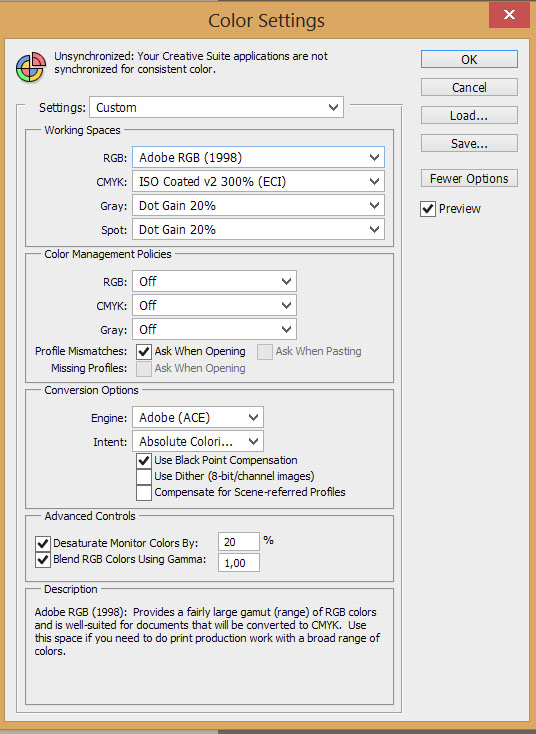Click the Fewer Options button
Screen dimensions: 536x734
(x=469, y=178)
